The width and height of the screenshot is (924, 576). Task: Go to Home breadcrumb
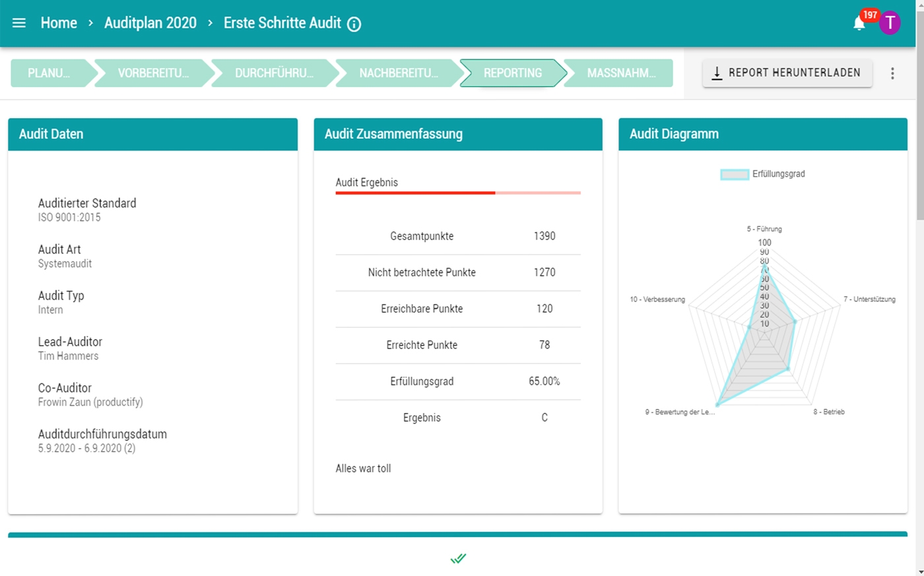tap(59, 23)
